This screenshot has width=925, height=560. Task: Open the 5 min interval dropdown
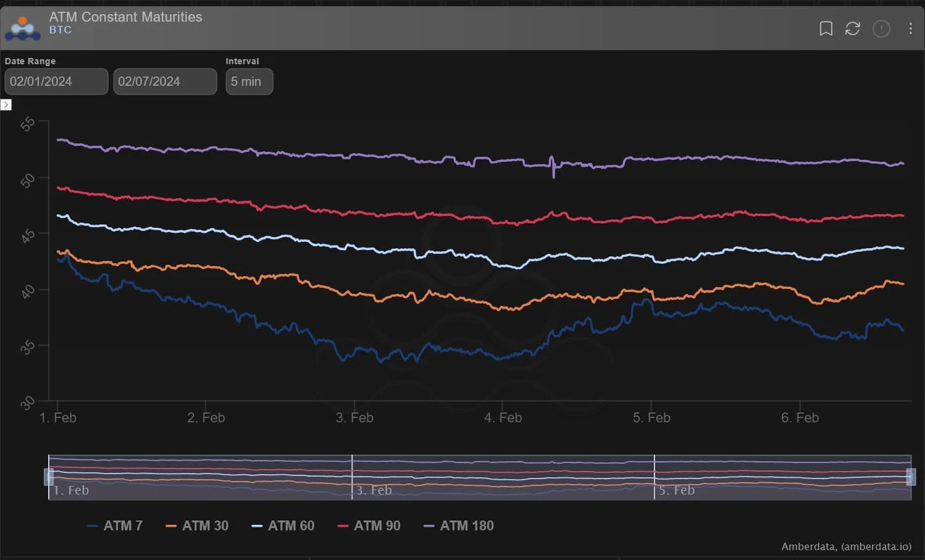(x=249, y=81)
